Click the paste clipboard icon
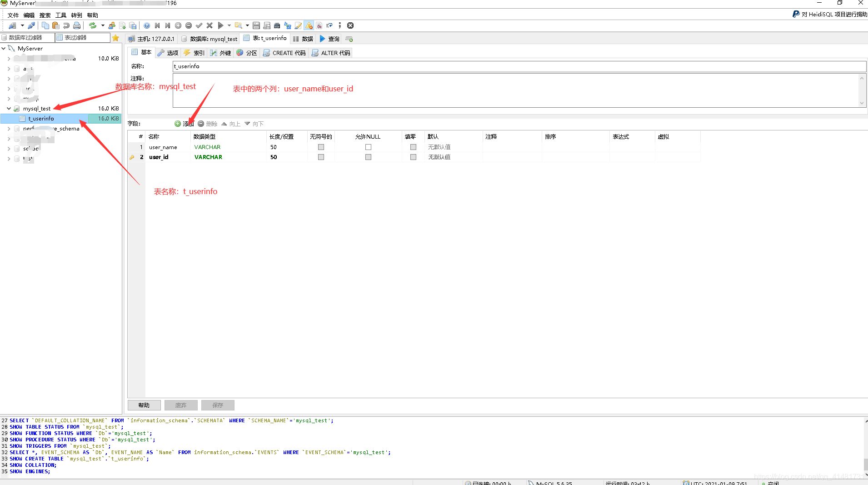 pyautogui.click(x=56, y=25)
